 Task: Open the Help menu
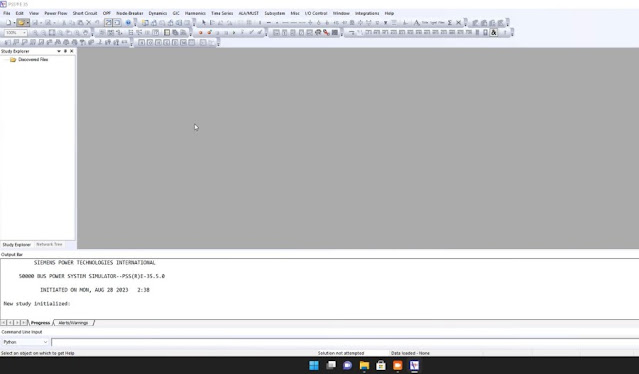[389, 13]
